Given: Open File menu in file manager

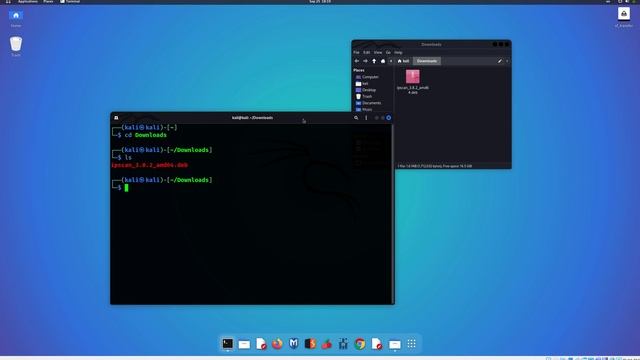Looking at the screenshot, I should [356, 52].
